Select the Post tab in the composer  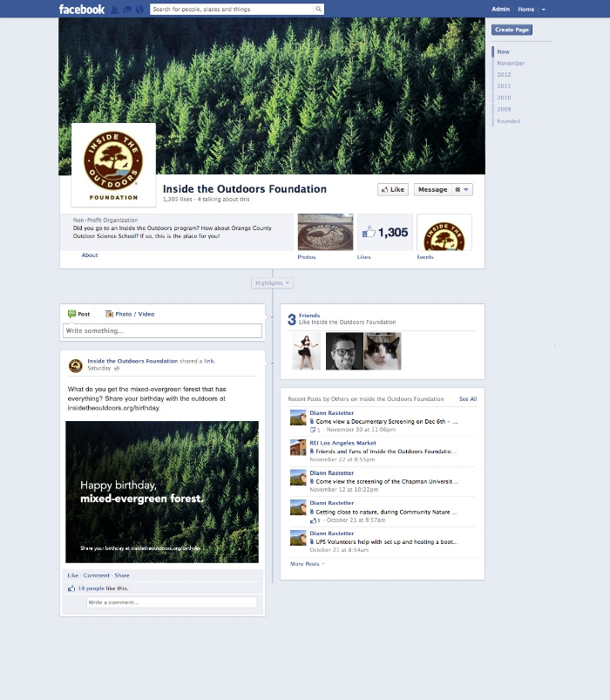78,314
